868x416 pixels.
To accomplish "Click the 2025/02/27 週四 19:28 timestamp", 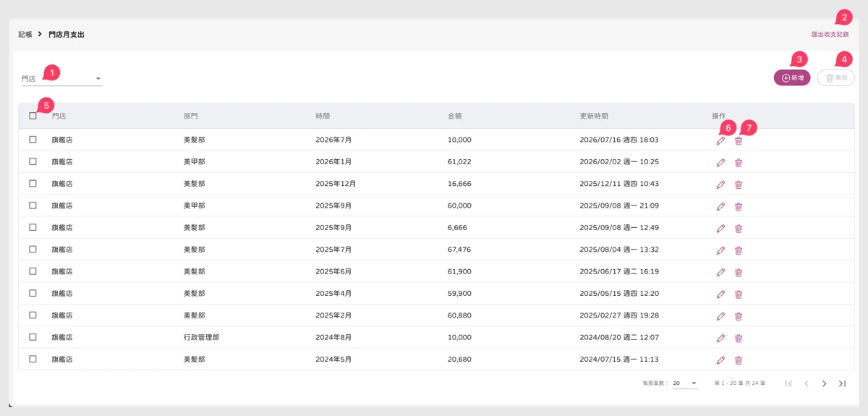I will (x=619, y=315).
